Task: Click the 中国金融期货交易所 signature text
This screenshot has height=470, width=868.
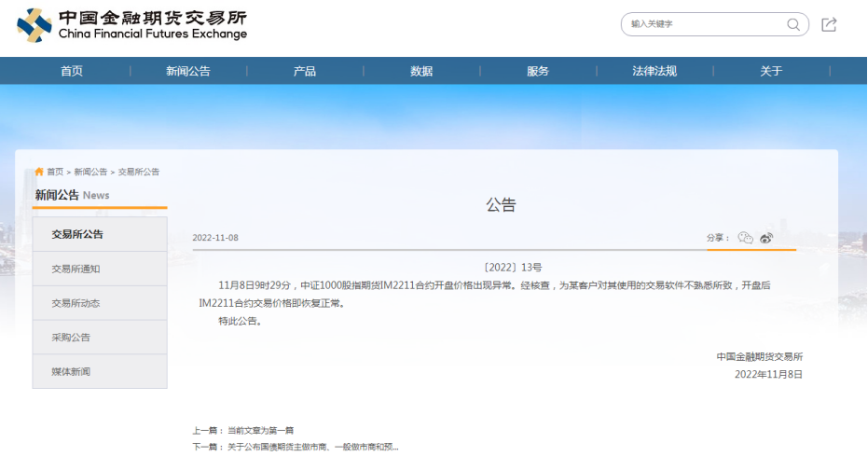Action: pyautogui.click(x=760, y=357)
